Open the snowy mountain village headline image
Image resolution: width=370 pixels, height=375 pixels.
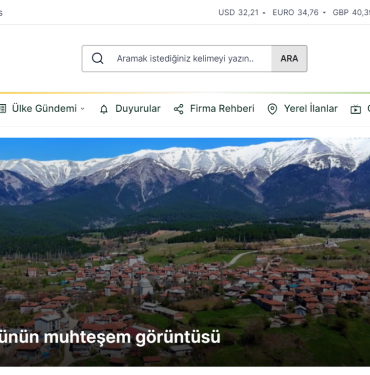pyautogui.click(x=185, y=252)
